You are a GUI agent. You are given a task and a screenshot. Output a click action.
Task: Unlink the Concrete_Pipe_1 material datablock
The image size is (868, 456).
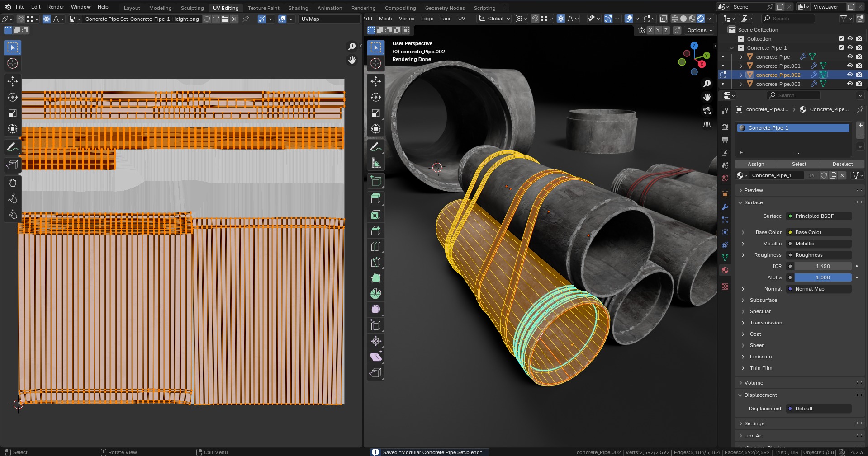coord(842,175)
